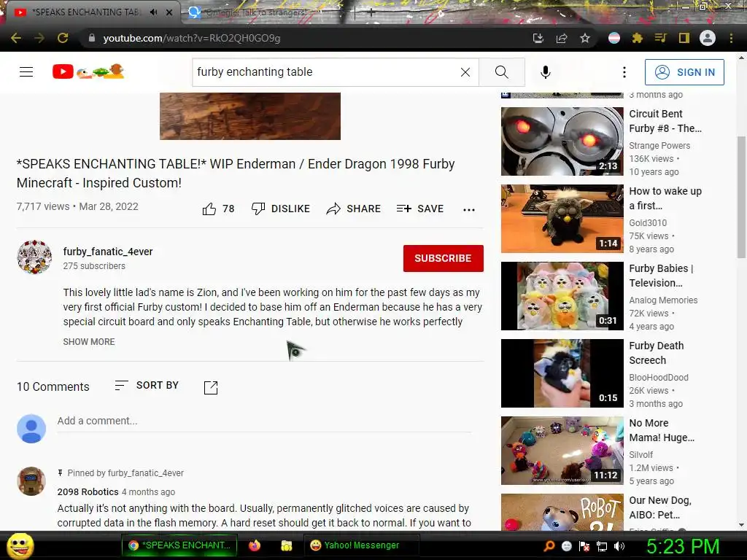Close the SPEAKS ENCHANTING TABLE tab

(x=169, y=12)
